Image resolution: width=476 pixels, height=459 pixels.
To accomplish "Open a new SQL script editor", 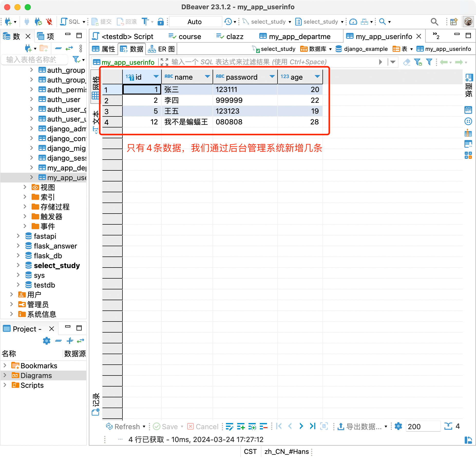I will pyautogui.click(x=70, y=22).
